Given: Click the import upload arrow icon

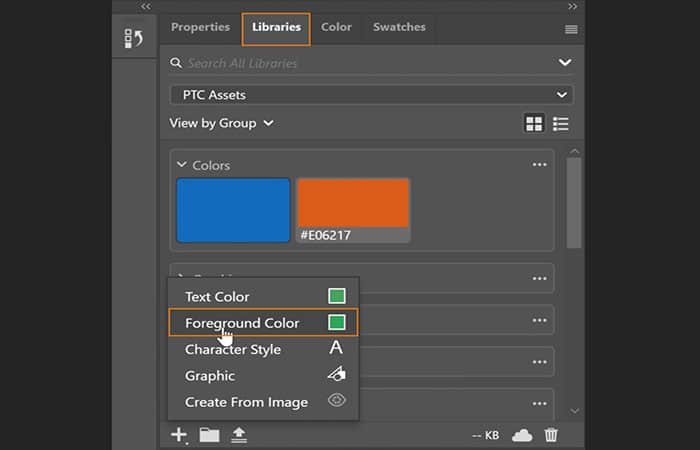Looking at the screenshot, I should coord(239,434).
